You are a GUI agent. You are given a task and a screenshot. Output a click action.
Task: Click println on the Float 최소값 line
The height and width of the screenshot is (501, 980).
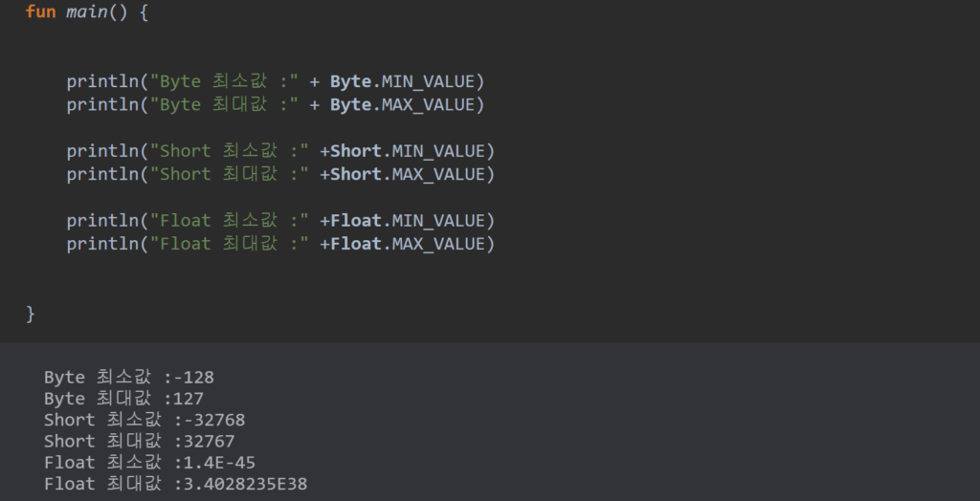[102, 221]
